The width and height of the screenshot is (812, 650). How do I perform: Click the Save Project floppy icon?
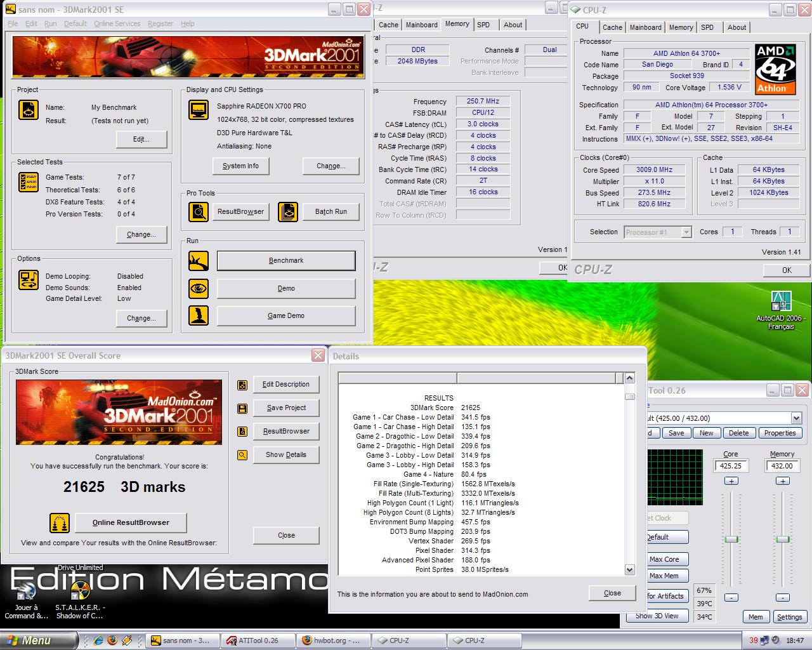(242, 408)
